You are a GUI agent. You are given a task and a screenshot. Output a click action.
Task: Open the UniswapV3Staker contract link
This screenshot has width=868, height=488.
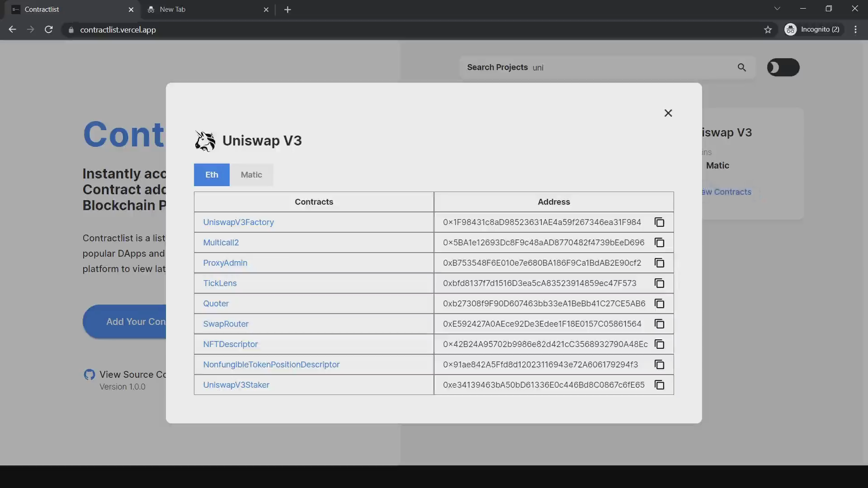tap(236, 385)
